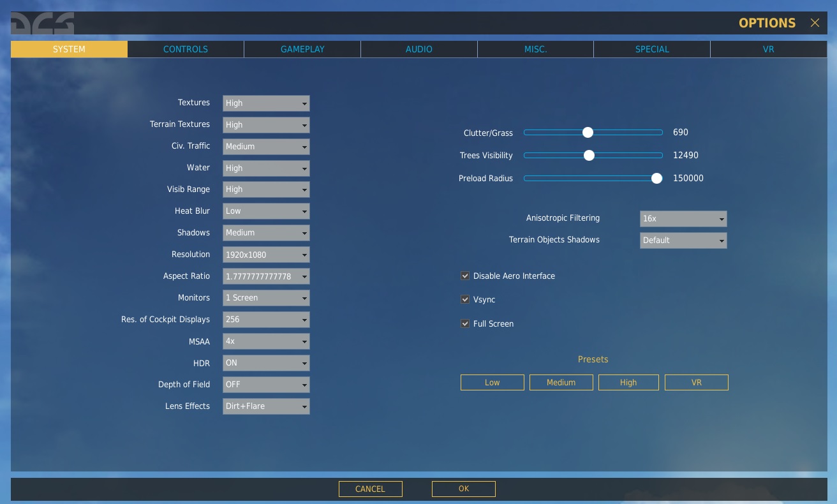The width and height of the screenshot is (837, 504).
Task: Confirm settings with the OK button
Action: (x=464, y=489)
